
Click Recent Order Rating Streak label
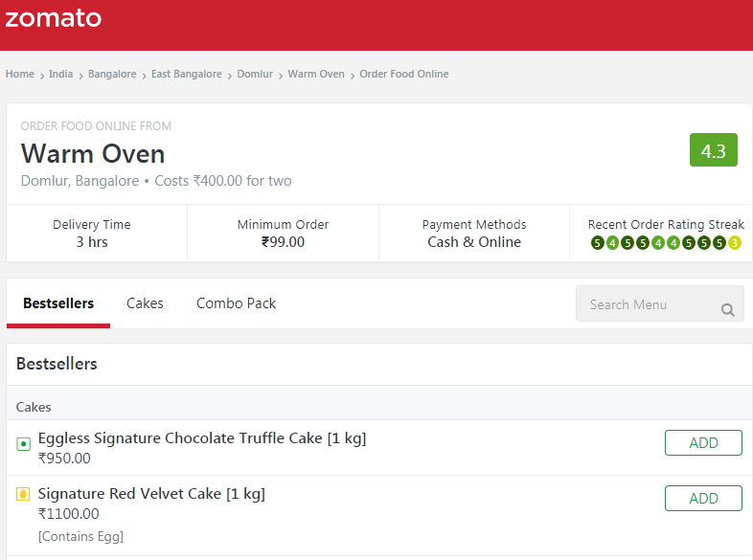point(666,225)
